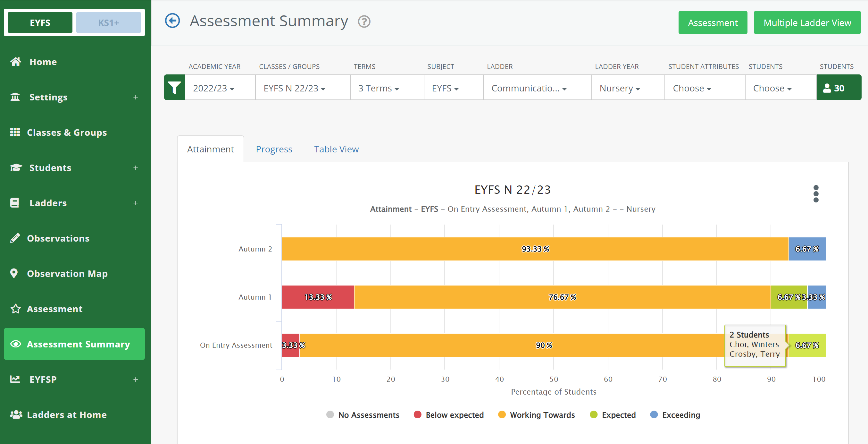The height and width of the screenshot is (444, 868).
Task: Click the back arrow icon
Action: [x=172, y=21]
